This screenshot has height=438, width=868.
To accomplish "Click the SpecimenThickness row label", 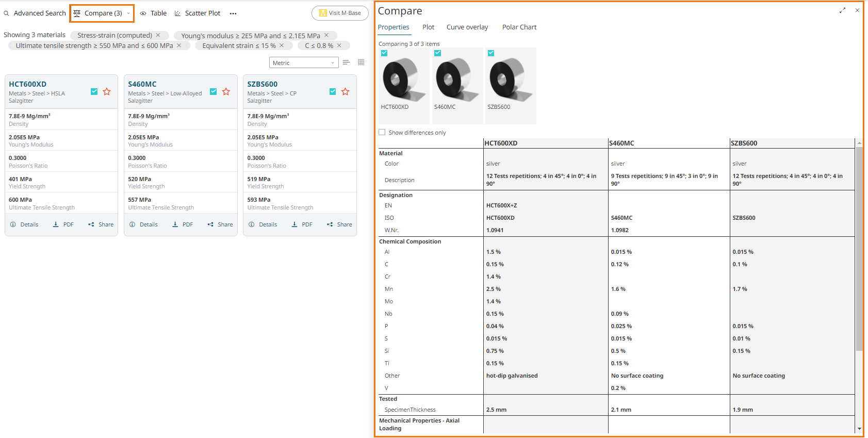I will 410,410.
